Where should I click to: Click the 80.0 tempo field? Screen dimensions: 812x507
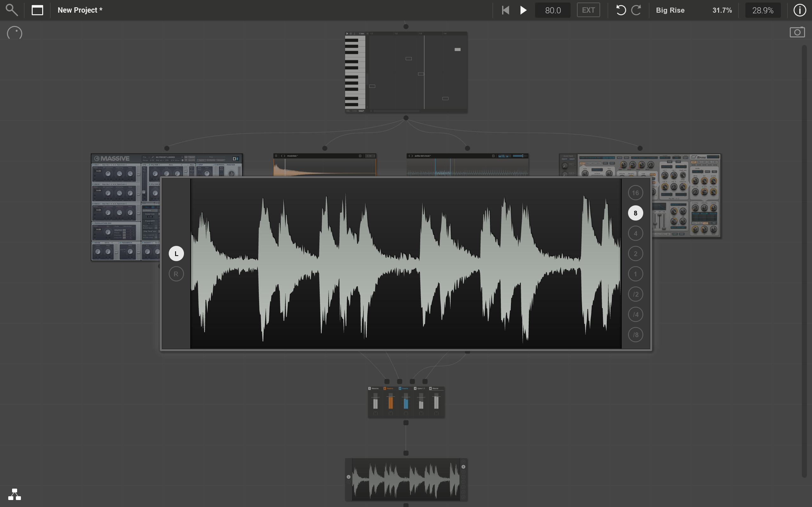click(553, 10)
